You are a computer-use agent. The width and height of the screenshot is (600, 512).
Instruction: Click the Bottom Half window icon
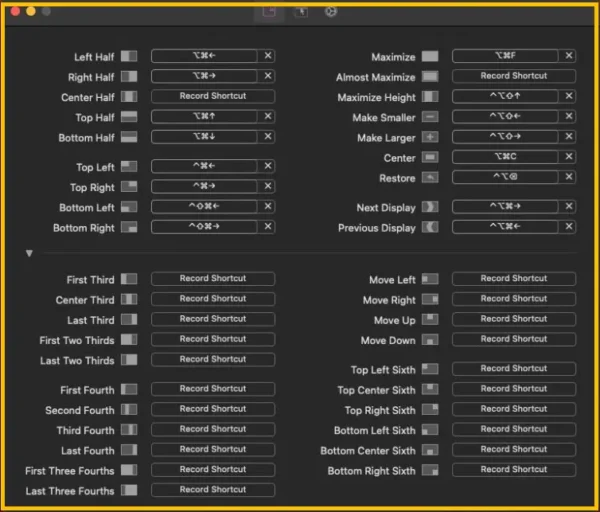tap(129, 137)
